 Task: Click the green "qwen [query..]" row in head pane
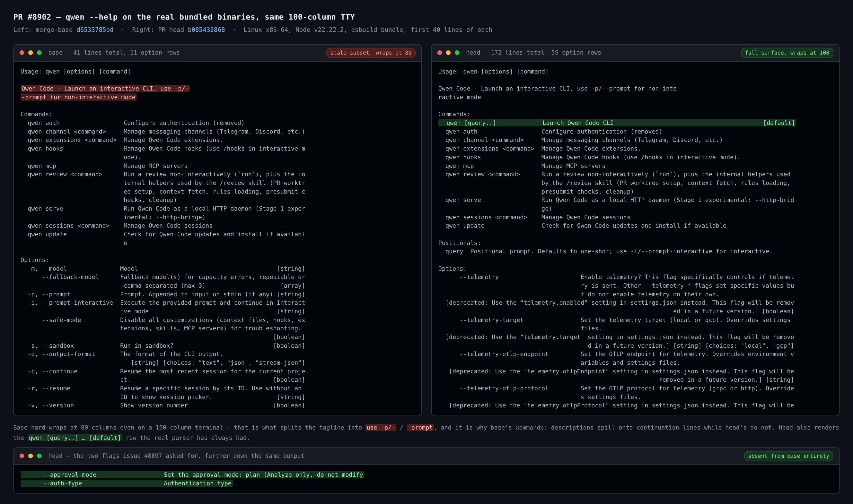pos(617,123)
